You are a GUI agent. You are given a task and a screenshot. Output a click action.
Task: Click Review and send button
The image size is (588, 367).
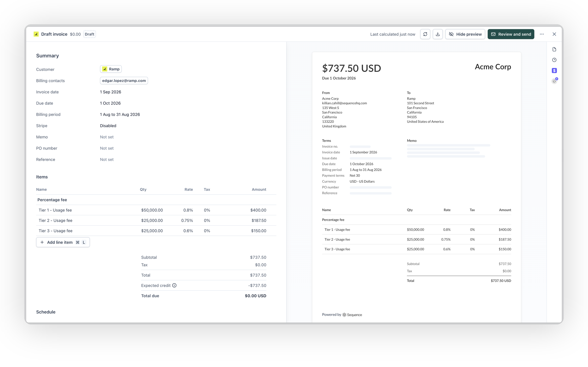[x=511, y=34]
